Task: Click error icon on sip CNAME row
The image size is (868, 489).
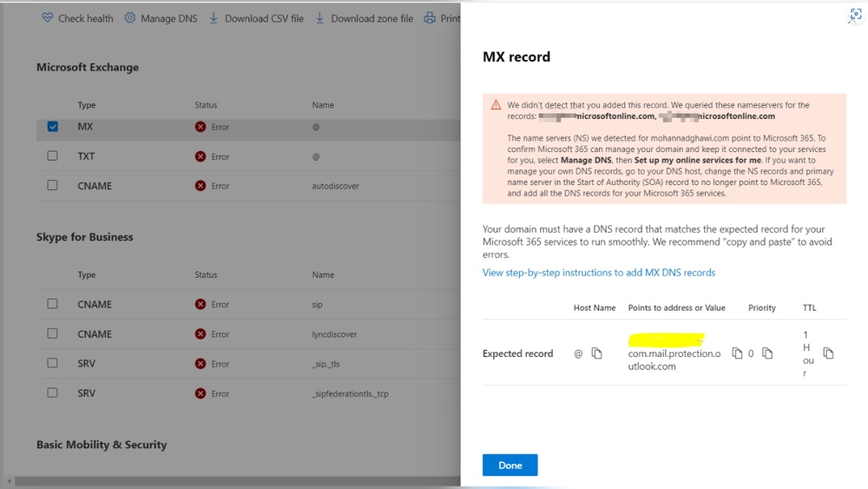Action: (201, 305)
